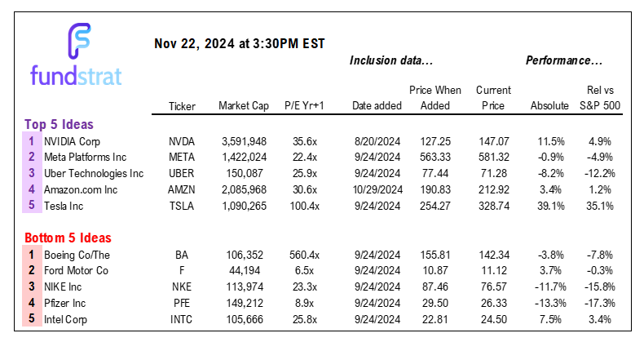
Task: Click the NVDA ticker cell
Action: [182, 141]
